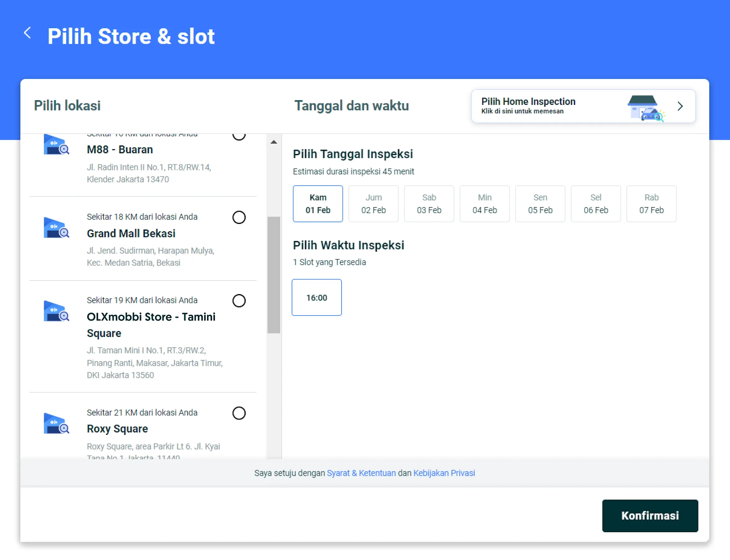Click the 'Jl. Radin Inten II No.1' address
730x560 pixels.
[149, 173]
